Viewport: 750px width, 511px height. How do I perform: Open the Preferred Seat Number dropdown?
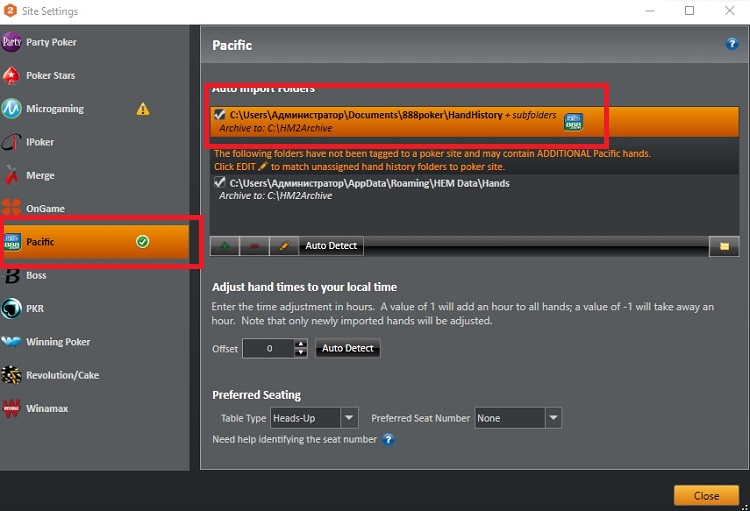click(518, 418)
